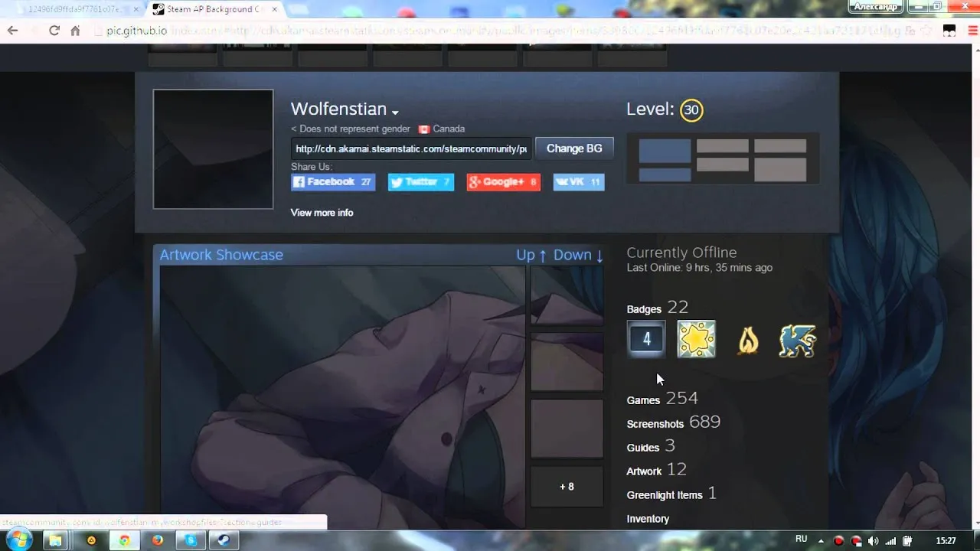Share on Facebook
This screenshot has width=980, height=551.
click(333, 182)
